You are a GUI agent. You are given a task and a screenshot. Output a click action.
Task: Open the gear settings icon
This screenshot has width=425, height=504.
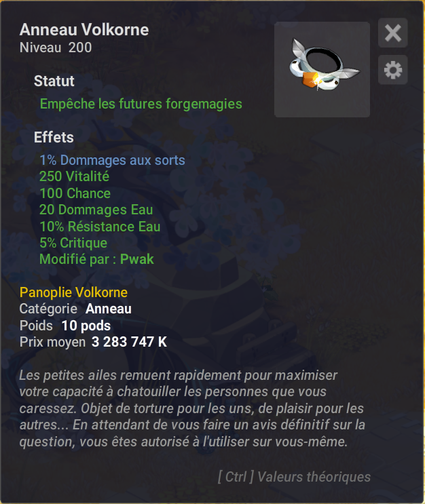[x=393, y=70]
